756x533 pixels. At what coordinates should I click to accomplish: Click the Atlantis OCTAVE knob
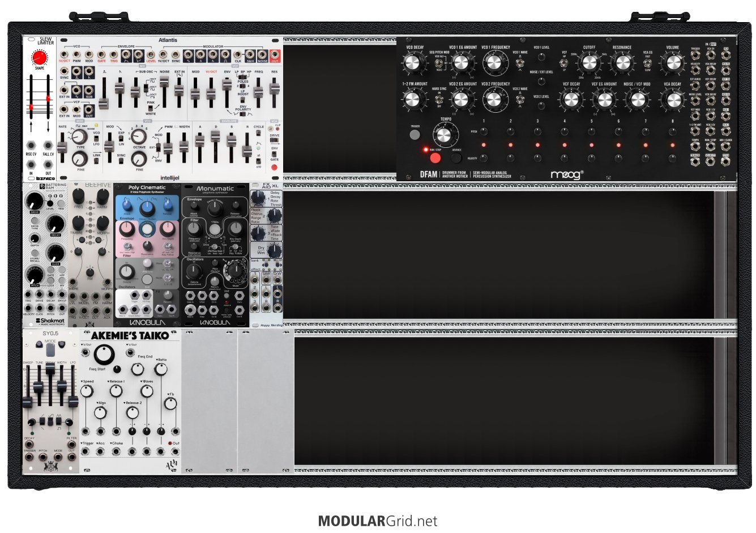coord(139,137)
